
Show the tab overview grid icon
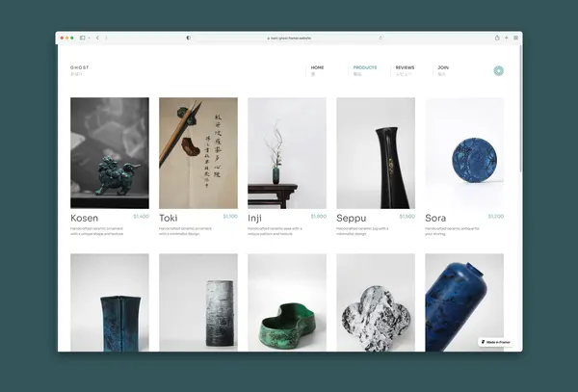pos(515,38)
